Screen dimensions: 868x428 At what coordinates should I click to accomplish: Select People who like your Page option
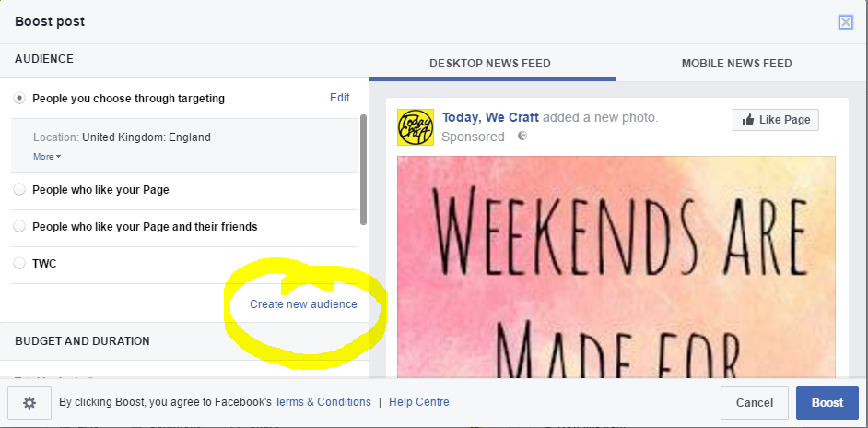pyautogui.click(x=19, y=190)
